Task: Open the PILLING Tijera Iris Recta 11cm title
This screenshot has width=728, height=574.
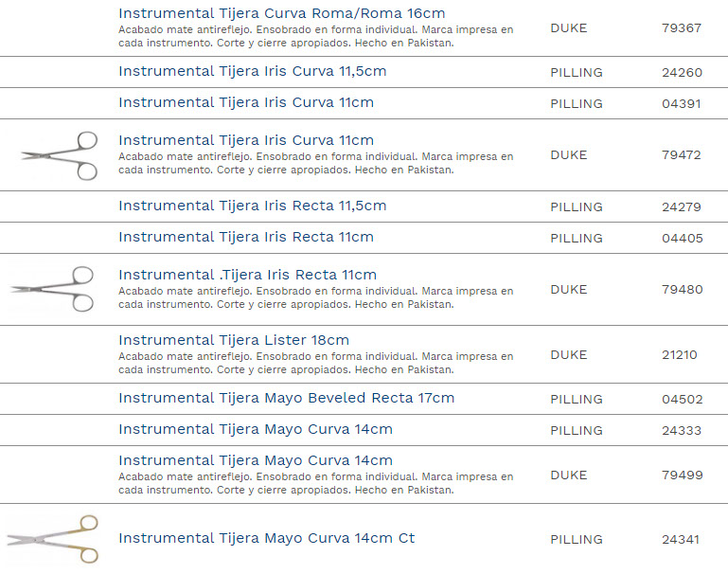Action: [245, 237]
